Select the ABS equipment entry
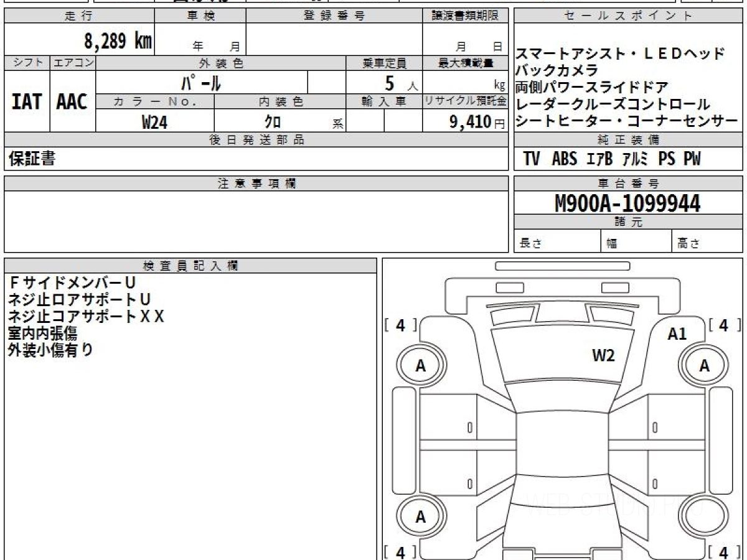The height and width of the screenshot is (560, 747). 565,159
